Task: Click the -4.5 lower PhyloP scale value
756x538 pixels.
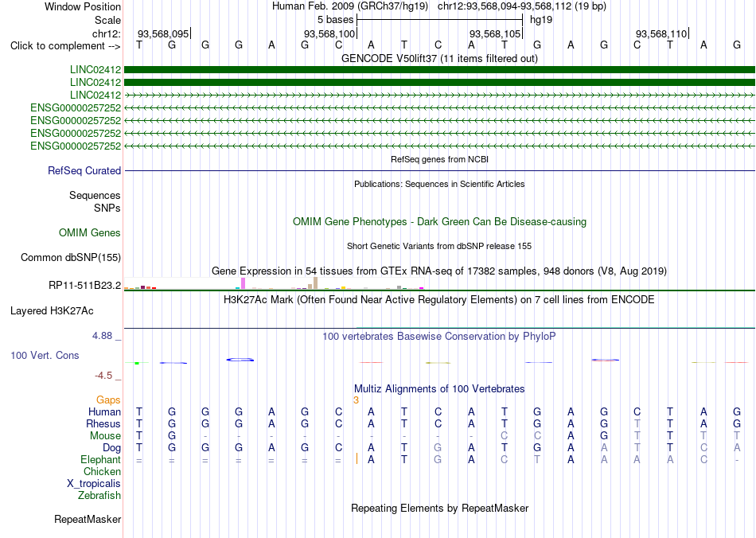Action: (x=103, y=375)
